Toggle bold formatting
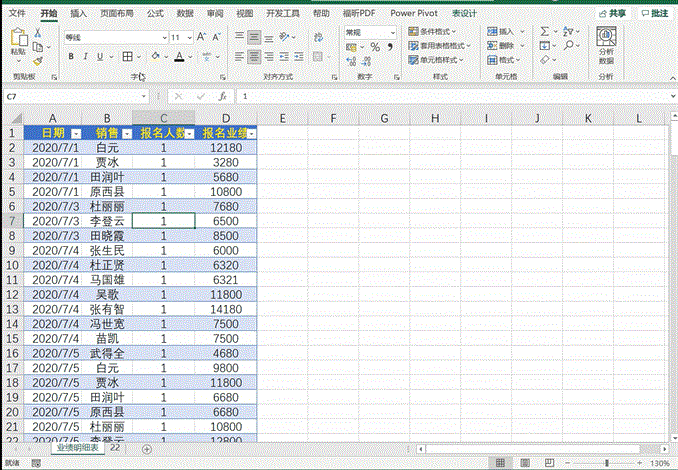Viewport: 678px width, 470px height. click(x=71, y=57)
